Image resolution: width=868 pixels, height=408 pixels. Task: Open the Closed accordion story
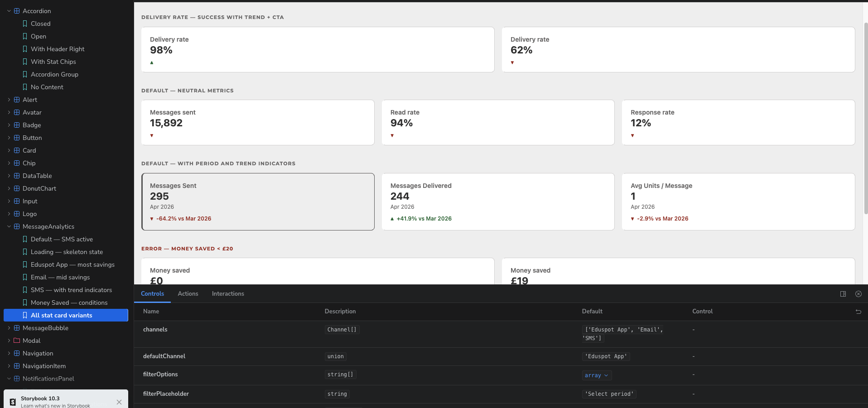pos(40,24)
